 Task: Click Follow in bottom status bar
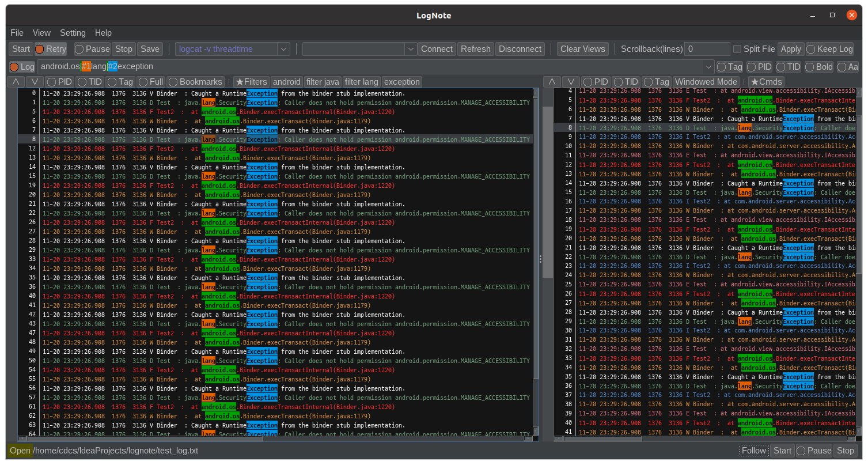(754, 451)
